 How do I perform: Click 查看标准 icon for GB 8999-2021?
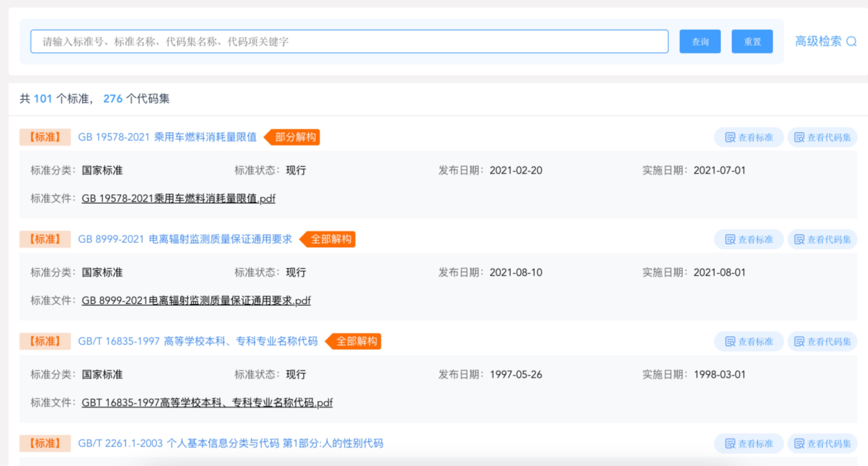point(730,240)
